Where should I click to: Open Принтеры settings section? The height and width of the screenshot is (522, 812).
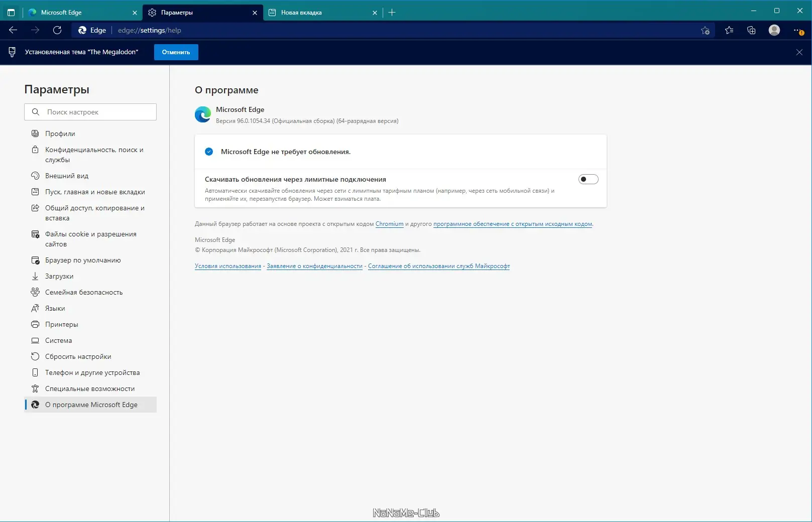click(90, 324)
